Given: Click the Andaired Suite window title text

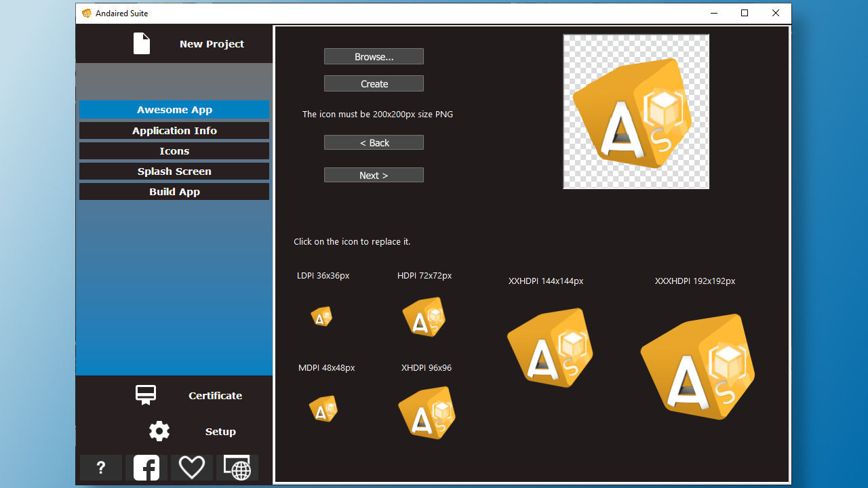Looking at the screenshot, I should click(x=122, y=14).
